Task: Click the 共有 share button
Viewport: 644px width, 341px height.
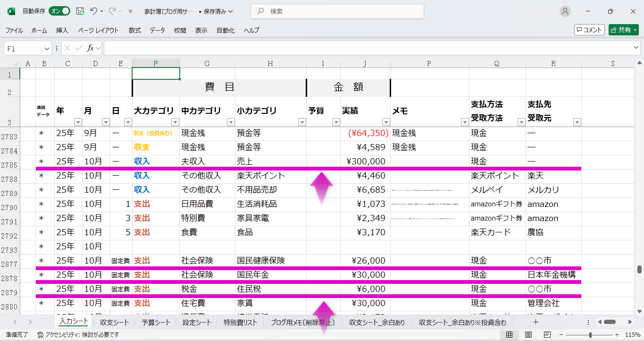Action: pyautogui.click(x=623, y=30)
